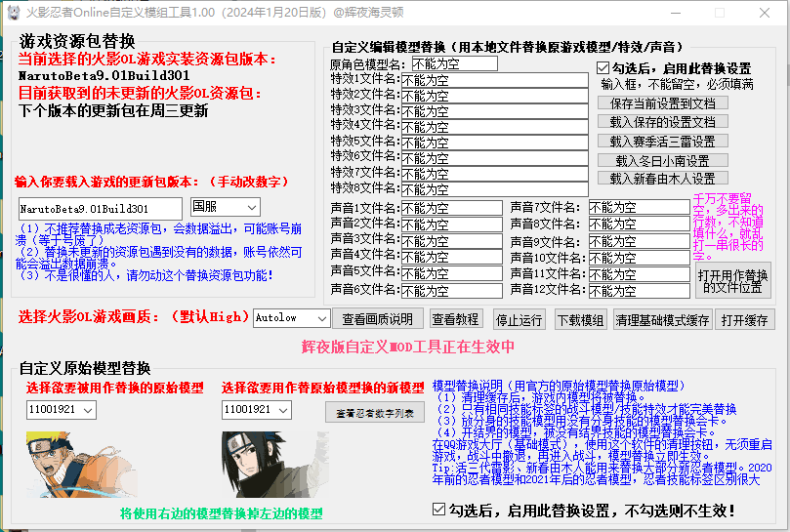Click the Sasuke new model thumbnail
Viewport: 790px width, 532px height.
[x=275, y=464]
